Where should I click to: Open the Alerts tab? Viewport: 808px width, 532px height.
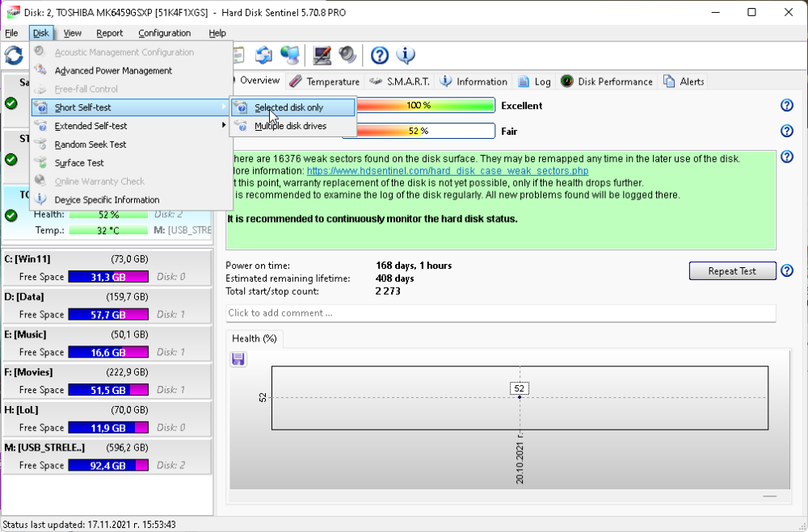pyautogui.click(x=684, y=82)
